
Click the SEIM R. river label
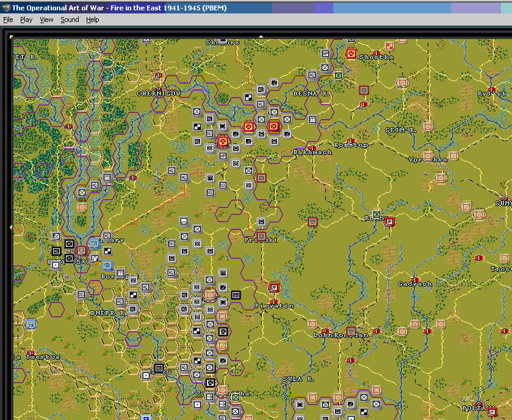401,130
